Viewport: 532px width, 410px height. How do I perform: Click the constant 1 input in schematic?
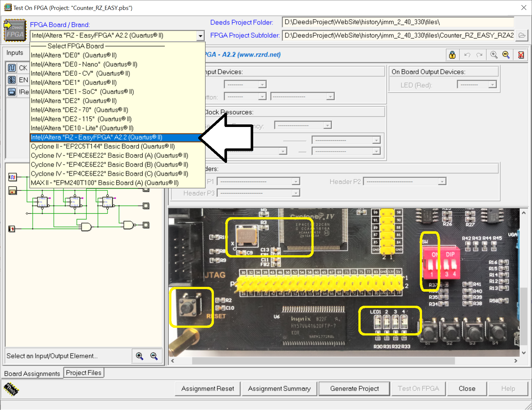[x=12, y=229]
